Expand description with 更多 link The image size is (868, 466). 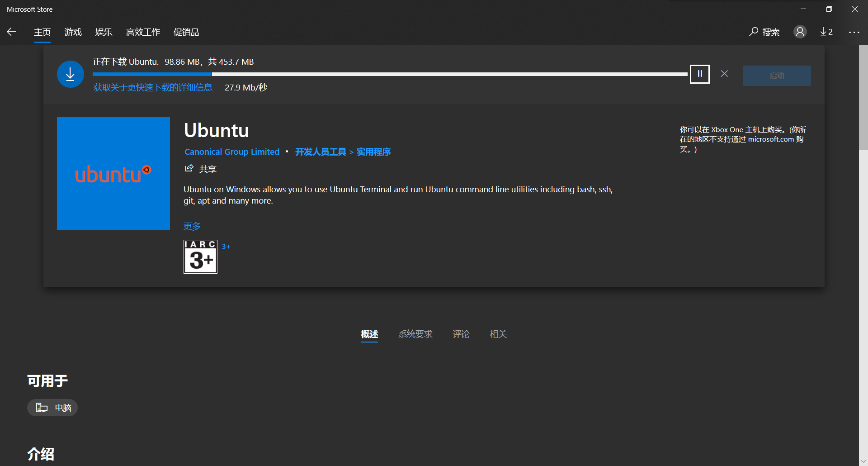(x=192, y=226)
